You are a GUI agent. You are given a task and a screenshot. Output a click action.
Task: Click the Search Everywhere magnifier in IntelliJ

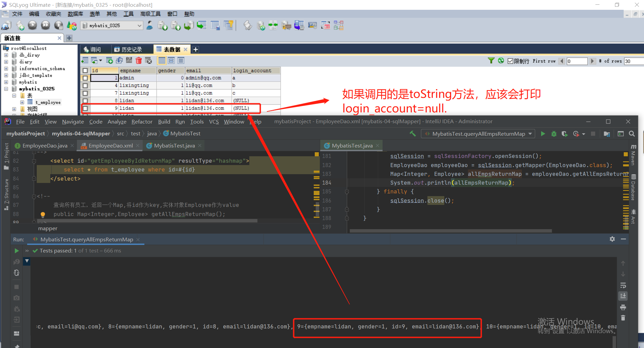click(632, 134)
